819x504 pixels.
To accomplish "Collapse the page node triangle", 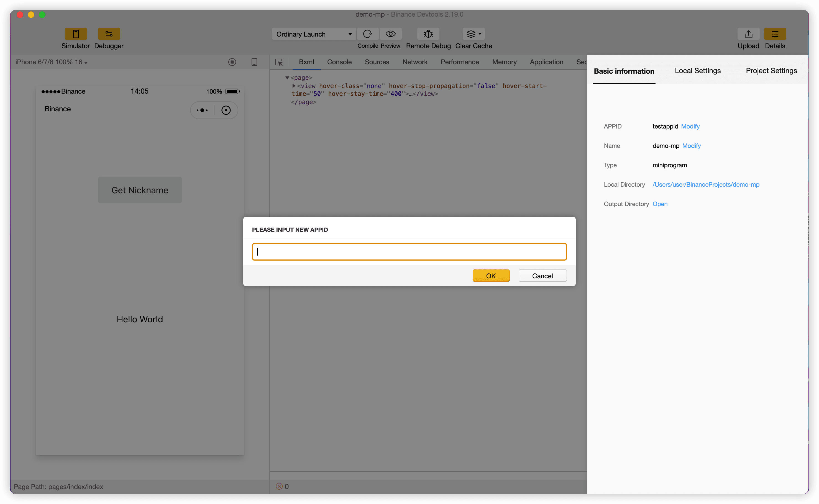I will pyautogui.click(x=287, y=78).
